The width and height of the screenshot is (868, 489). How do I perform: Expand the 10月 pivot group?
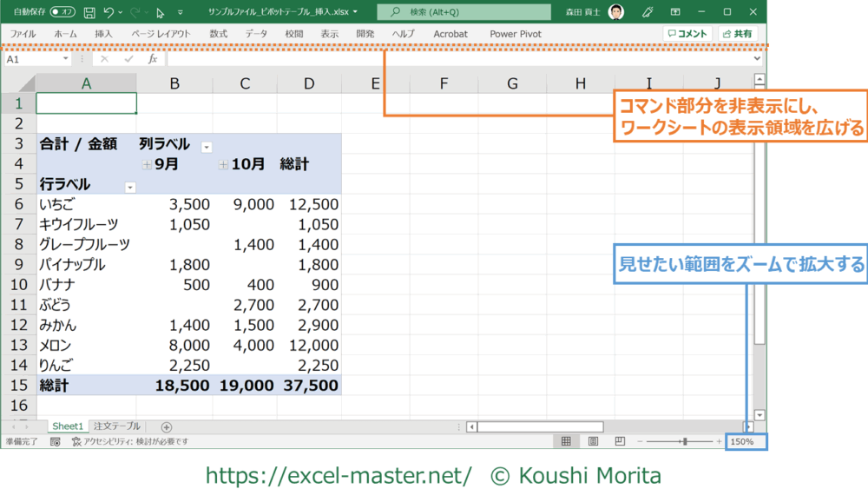tap(224, 164)
